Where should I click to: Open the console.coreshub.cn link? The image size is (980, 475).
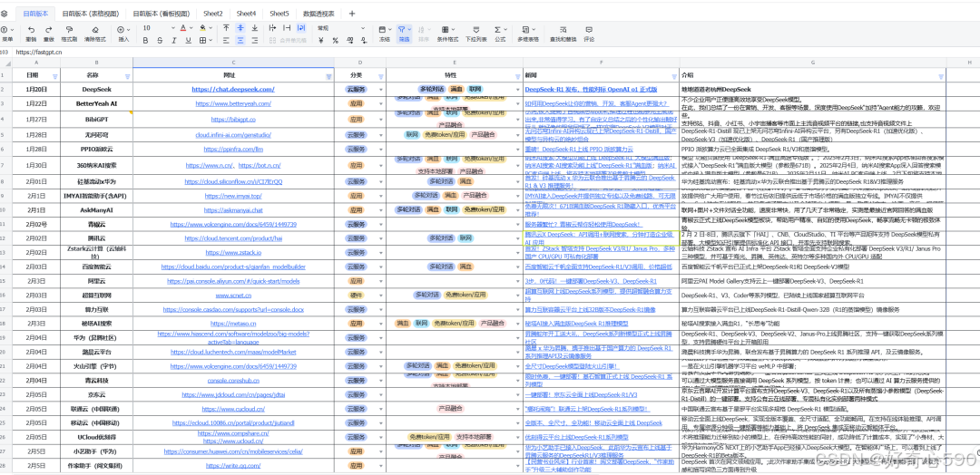point(233,380)
